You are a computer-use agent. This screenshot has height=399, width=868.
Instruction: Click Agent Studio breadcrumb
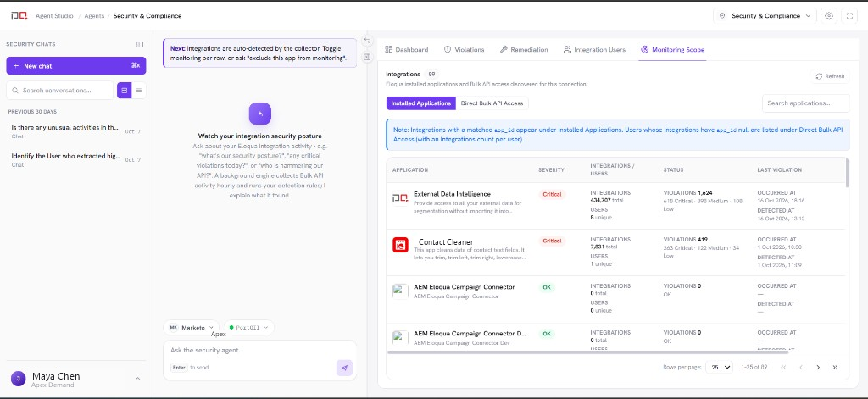[54, 16]
